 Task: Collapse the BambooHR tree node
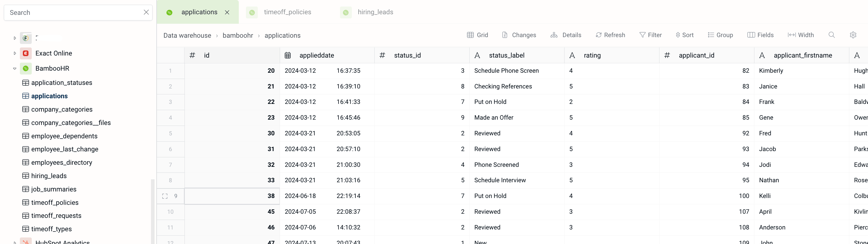[15, 68]
